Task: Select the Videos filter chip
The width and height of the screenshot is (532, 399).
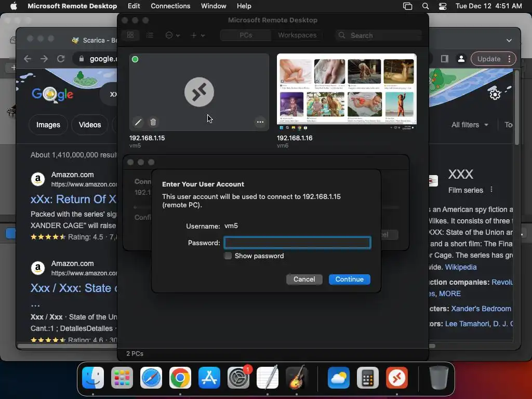Action: coord(90,125)
